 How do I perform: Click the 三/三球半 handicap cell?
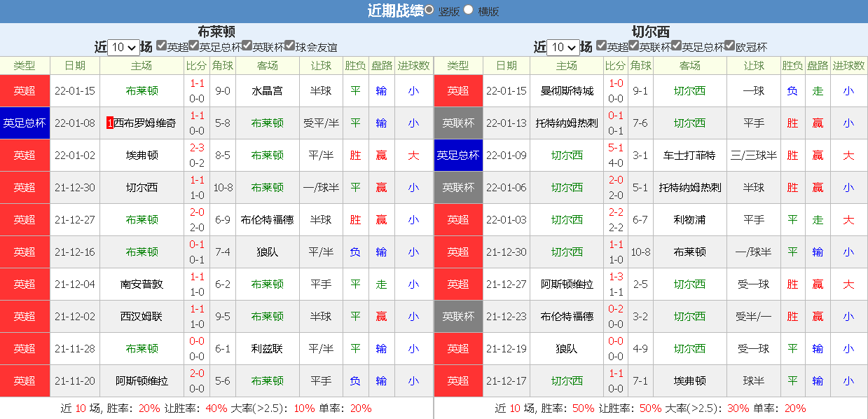(754, 155)
